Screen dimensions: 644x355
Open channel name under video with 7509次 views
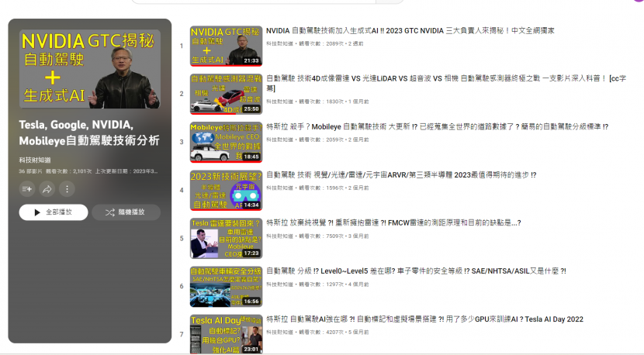tap(279, 236)
